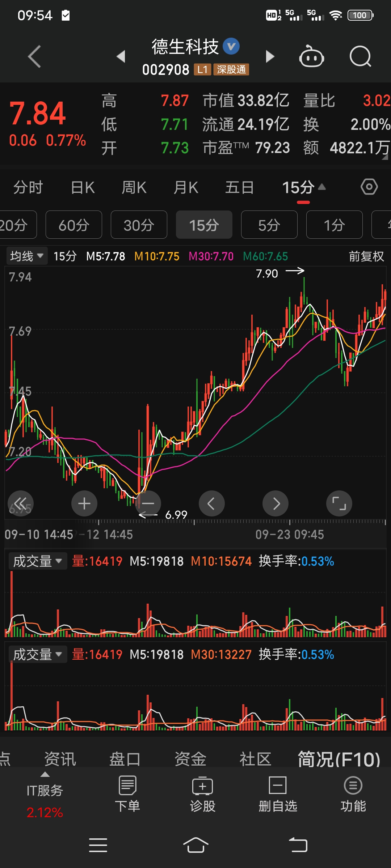Viewport: 391px width, 868px height.
Task: Tap the 6.99 low price marker
Action: click(176, 514)
